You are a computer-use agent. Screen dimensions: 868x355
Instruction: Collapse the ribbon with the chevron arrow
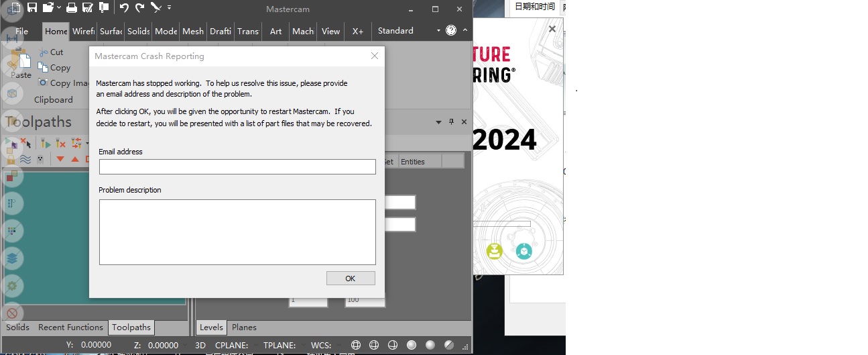pos(465,30)
